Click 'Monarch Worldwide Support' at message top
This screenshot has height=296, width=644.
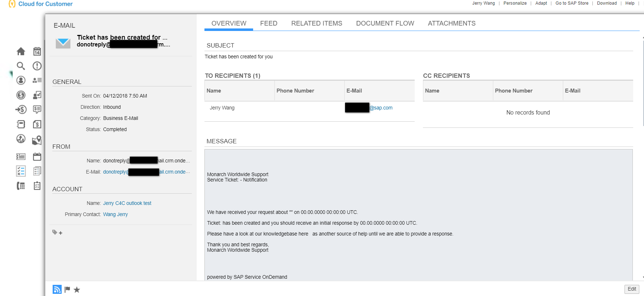click(238, 174)
